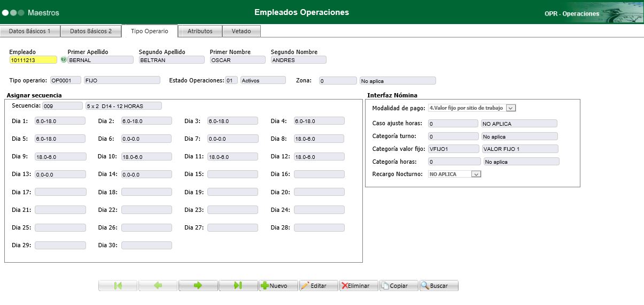Go to next record green arrow

(198, 286)
